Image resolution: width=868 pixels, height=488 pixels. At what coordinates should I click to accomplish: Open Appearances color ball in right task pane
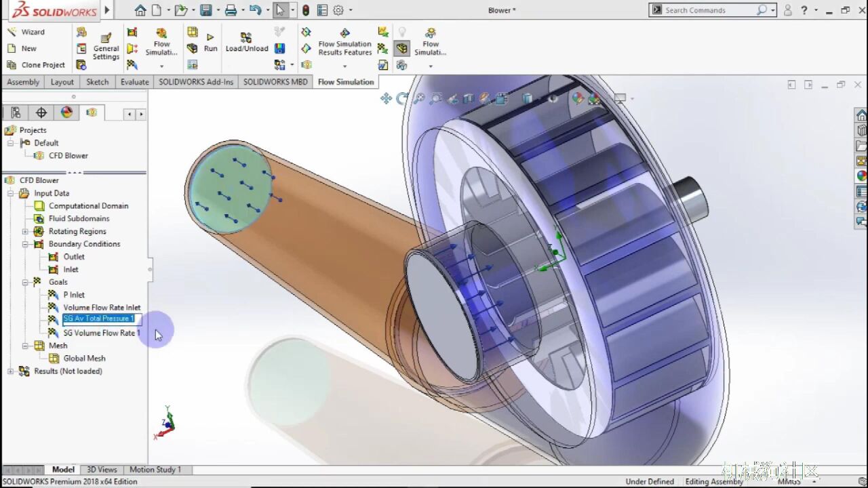[x=861, y=176]
